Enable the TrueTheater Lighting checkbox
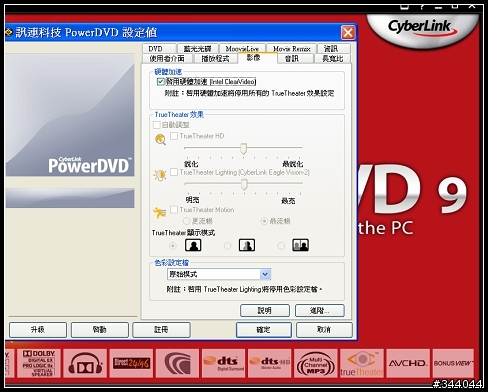Image resolution: width=488 pixels, height=392 pixels. click(x=174, y=172)
